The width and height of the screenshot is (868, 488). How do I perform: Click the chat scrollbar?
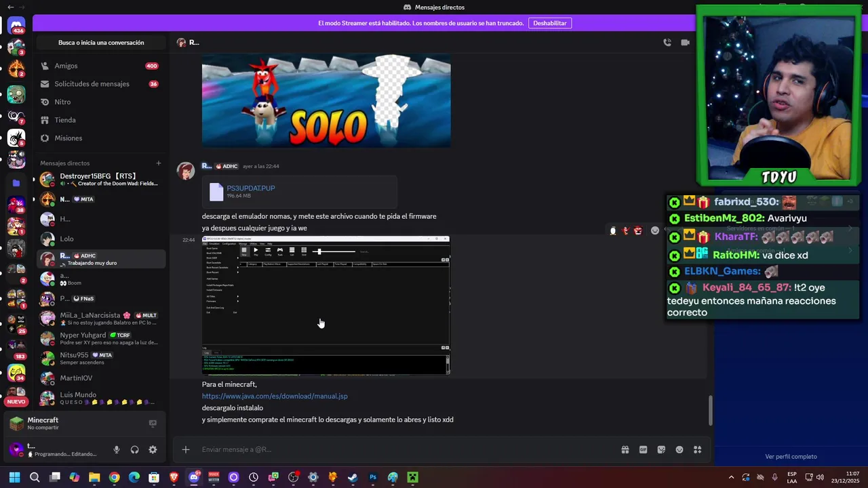click(x=710, y=410)
